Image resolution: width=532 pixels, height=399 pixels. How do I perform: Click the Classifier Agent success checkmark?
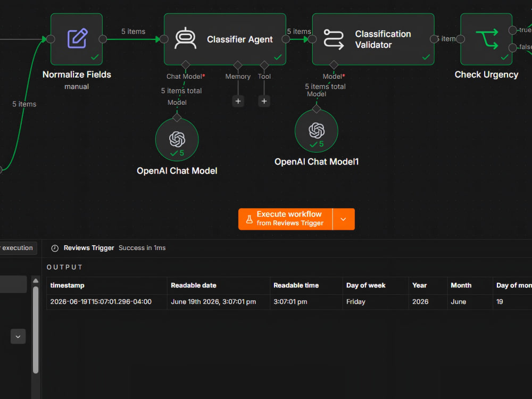coord(278,57)
